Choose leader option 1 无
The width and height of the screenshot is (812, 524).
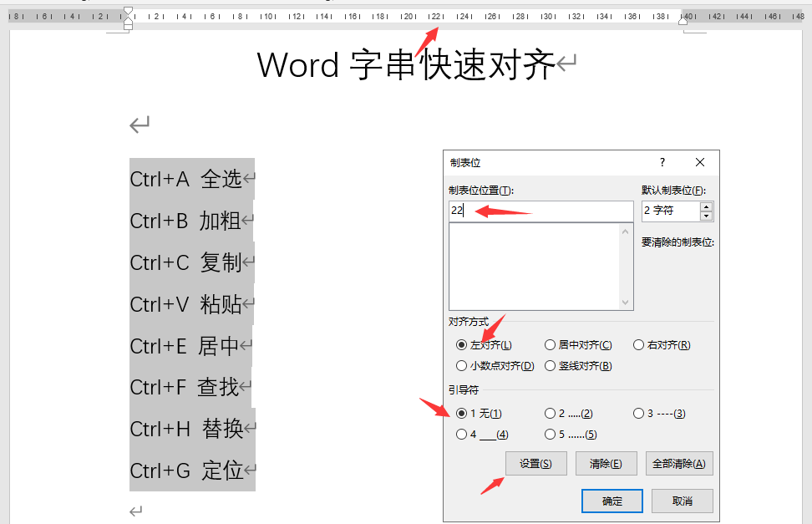[x=479, y=413]
